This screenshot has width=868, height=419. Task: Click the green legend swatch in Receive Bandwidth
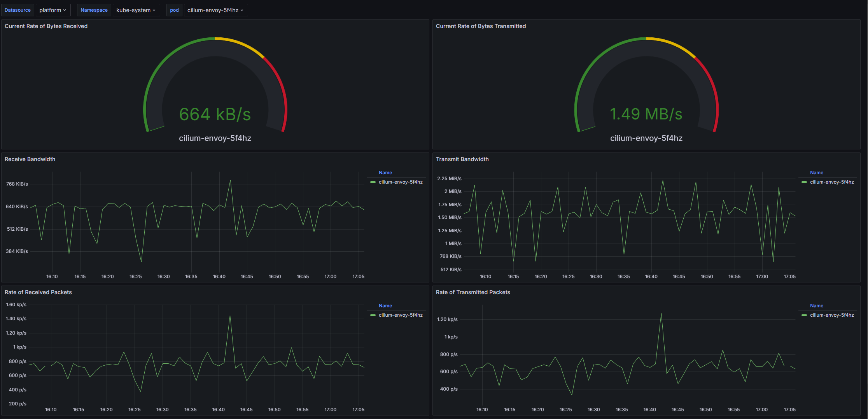pos(373,182)
